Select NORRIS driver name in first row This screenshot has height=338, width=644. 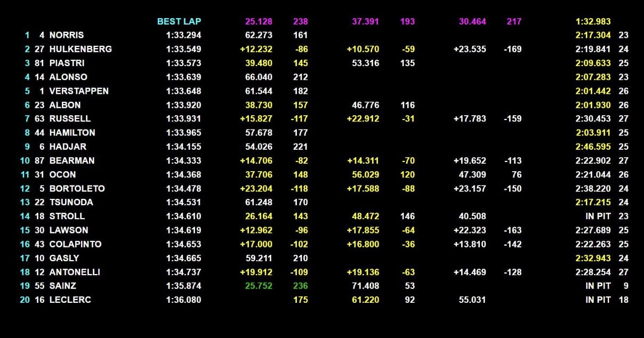[68, 36]
